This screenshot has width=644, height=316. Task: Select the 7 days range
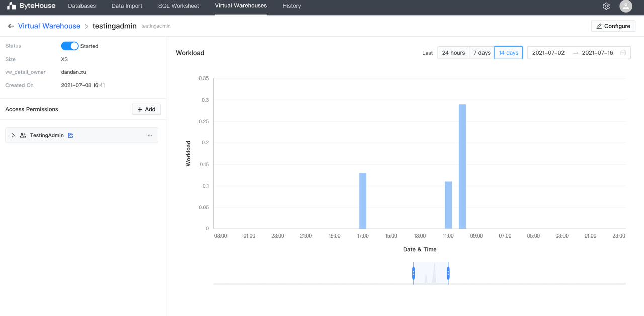point(481,53)
